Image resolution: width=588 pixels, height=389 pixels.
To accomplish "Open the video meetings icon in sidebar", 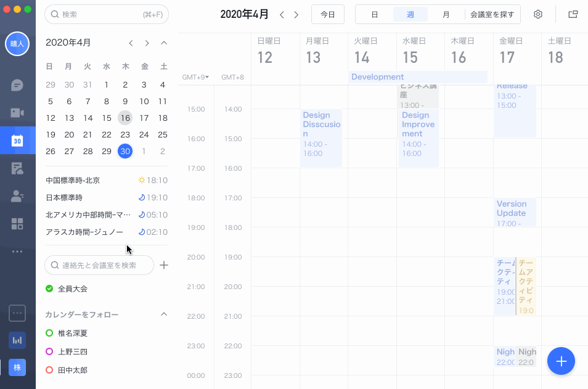I will (17, 113).
